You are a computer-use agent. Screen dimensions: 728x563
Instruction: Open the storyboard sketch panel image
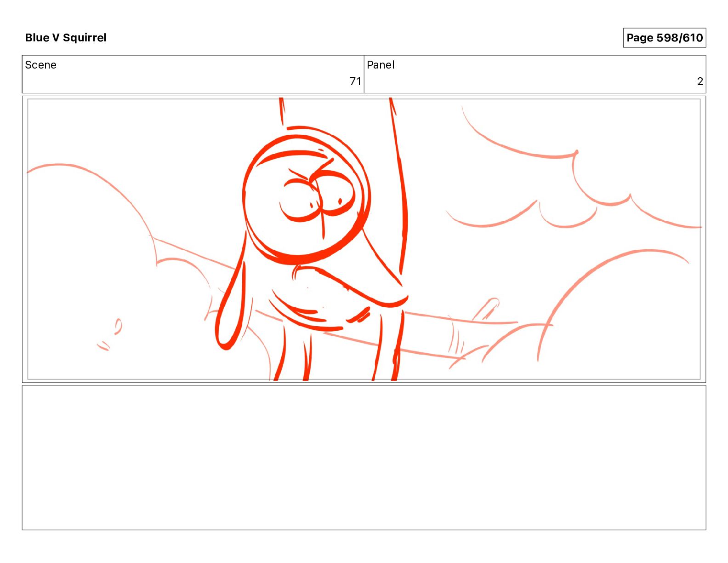coord(364,239)
